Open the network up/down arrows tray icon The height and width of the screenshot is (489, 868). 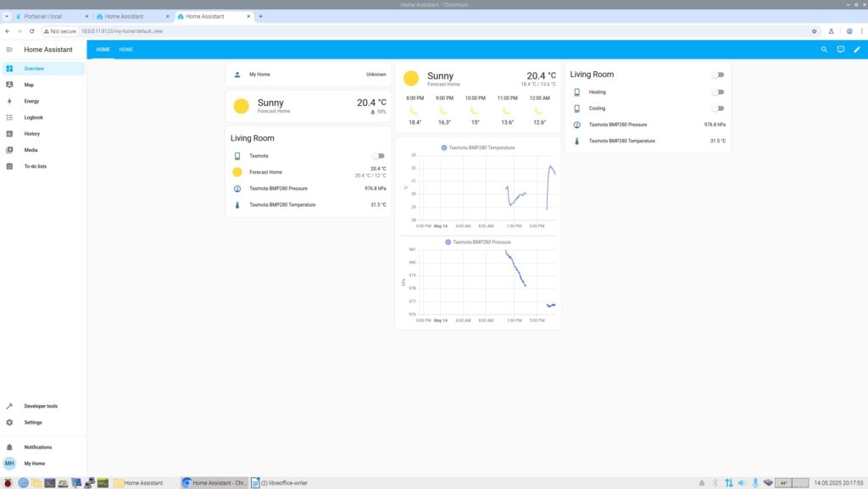point(728,483)
